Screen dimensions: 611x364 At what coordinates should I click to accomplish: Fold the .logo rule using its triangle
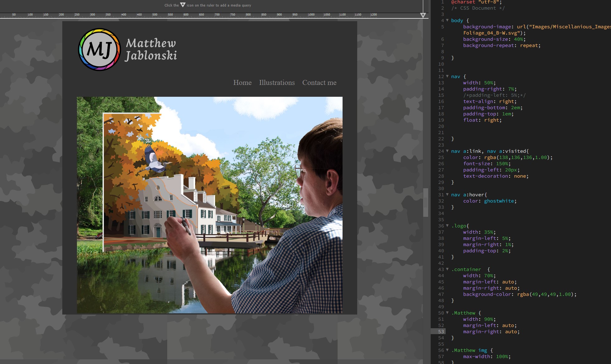(447, 226)
